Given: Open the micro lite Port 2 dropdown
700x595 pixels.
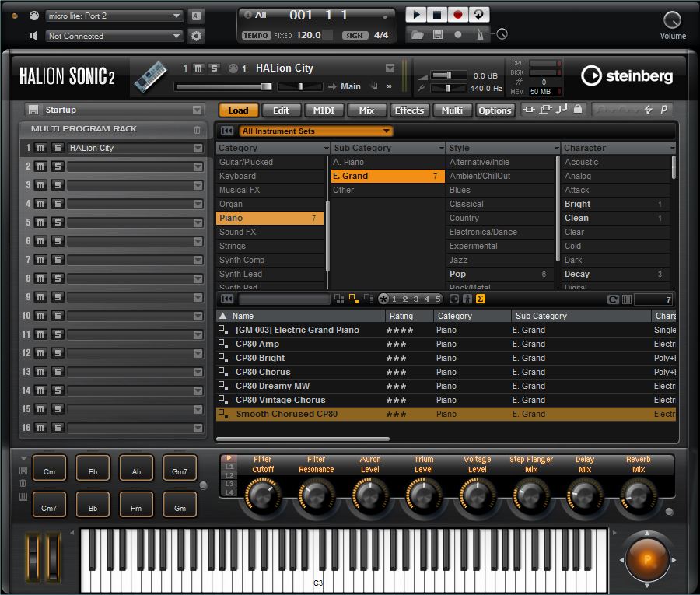Looking at the screenshot, I should tap(114, 16).
